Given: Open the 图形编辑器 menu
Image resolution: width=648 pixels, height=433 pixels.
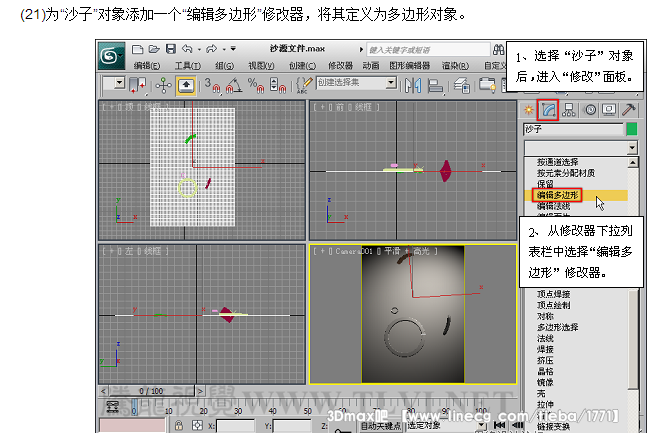Looking at the screenshot, I should [410, 66].
